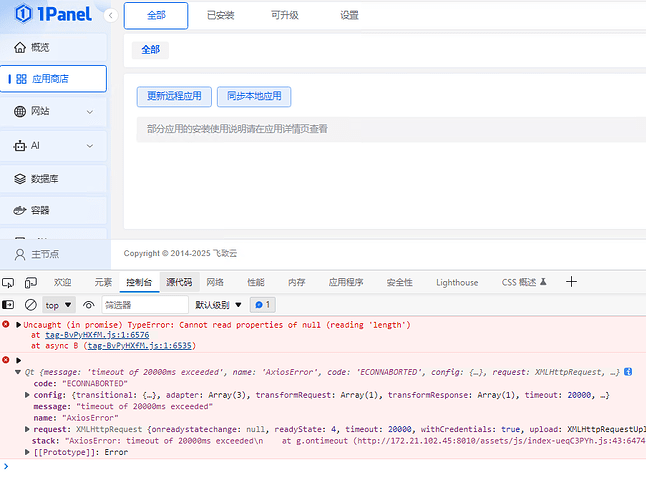
Task: Switch to the 已安装 tab
Action: pos(220,16)
